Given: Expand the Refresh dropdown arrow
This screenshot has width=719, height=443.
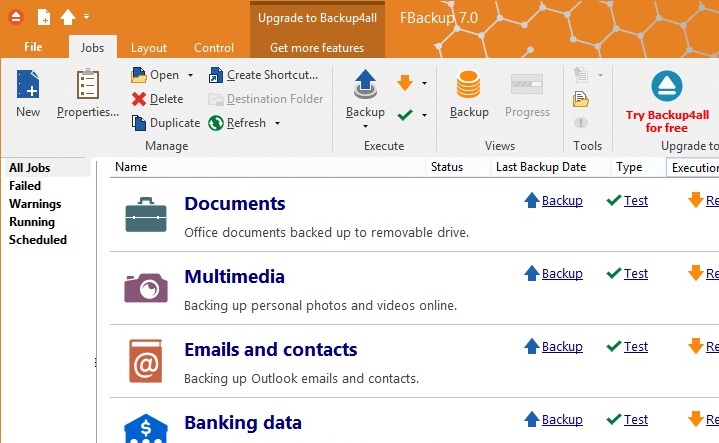Looking at the screenshot, I should click(277, 124).
